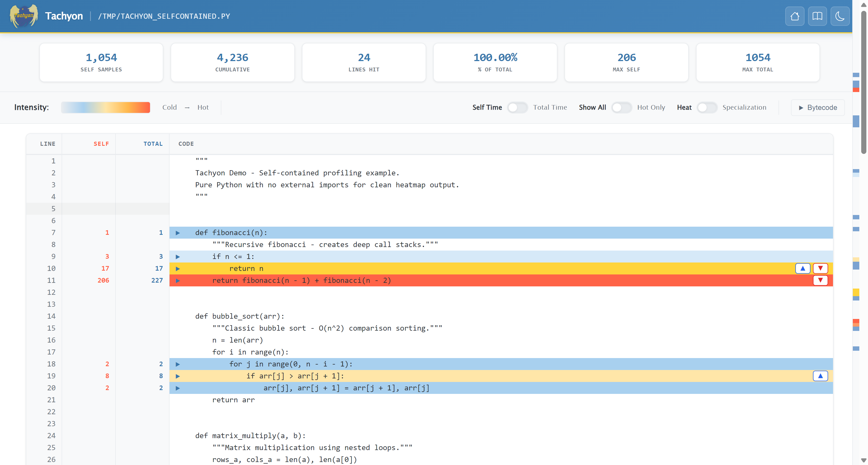The image size is (868, 465).
Task: Go to home via house icon
Action: 794,16
